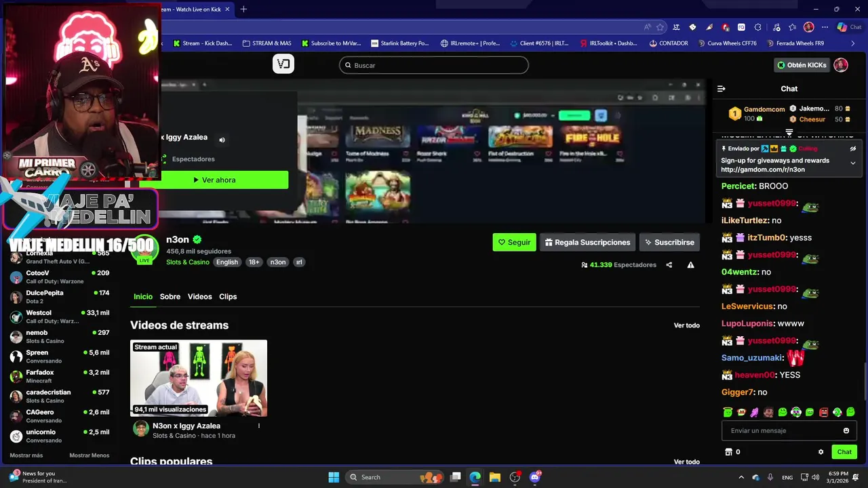Click the 'Slots & Casino' category link under n3on

(x=188, y=262)
